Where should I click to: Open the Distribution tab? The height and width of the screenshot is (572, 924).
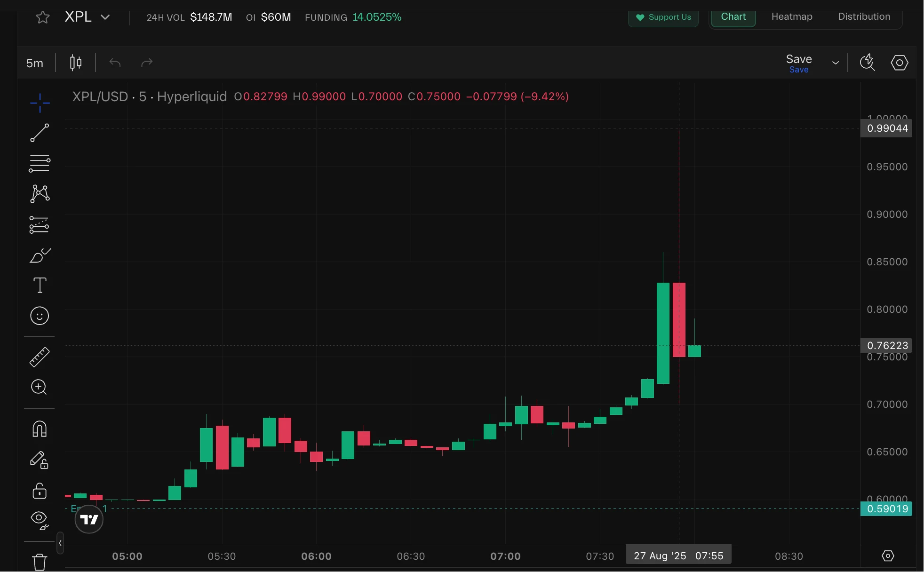tap(864, 16)
